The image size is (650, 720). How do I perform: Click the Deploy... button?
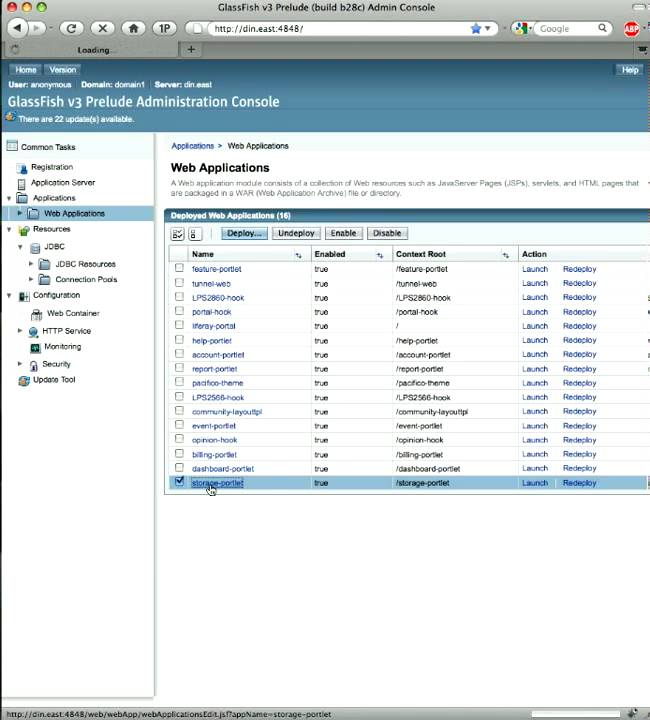(x=244, y=233)
